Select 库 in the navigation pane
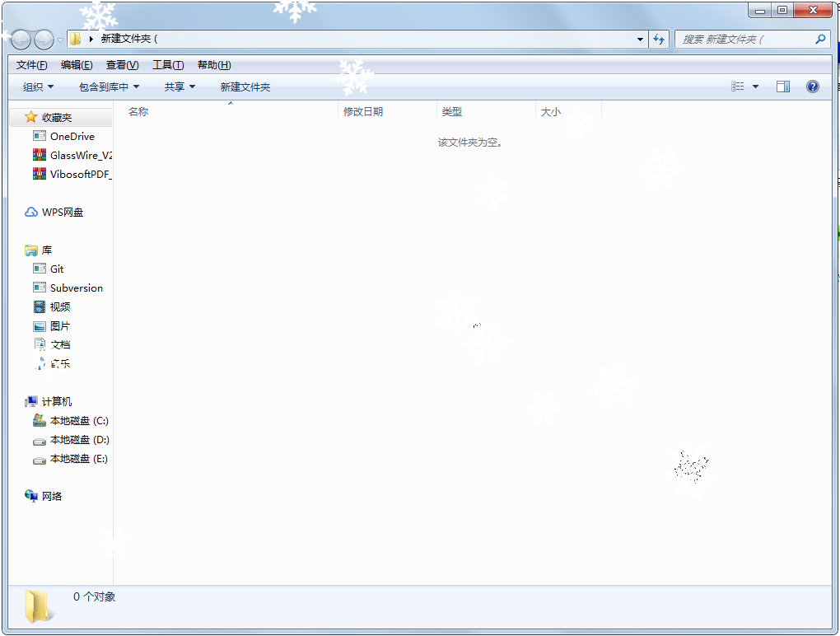This screenshot has width=840, height=636. point(47,250)
